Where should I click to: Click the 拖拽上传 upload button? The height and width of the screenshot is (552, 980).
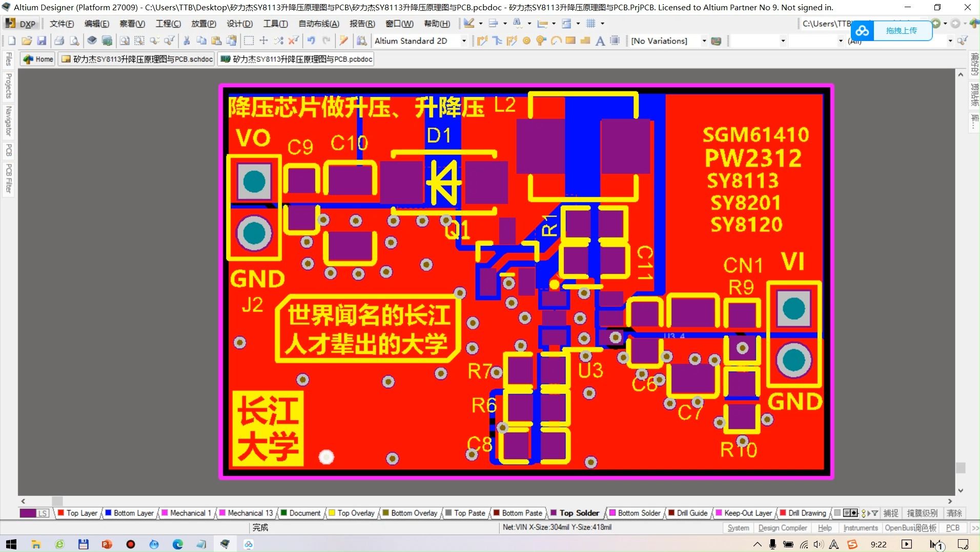(x=902, y=31)
